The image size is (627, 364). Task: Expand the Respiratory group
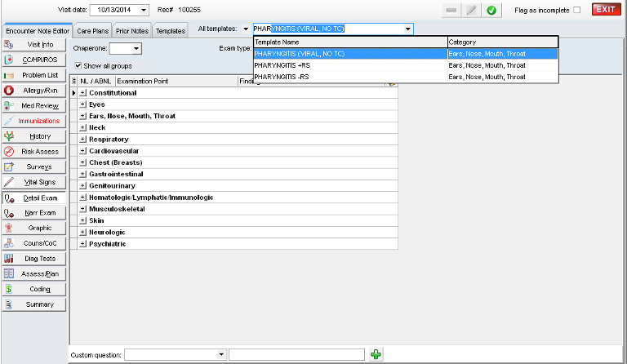(82, 139)
